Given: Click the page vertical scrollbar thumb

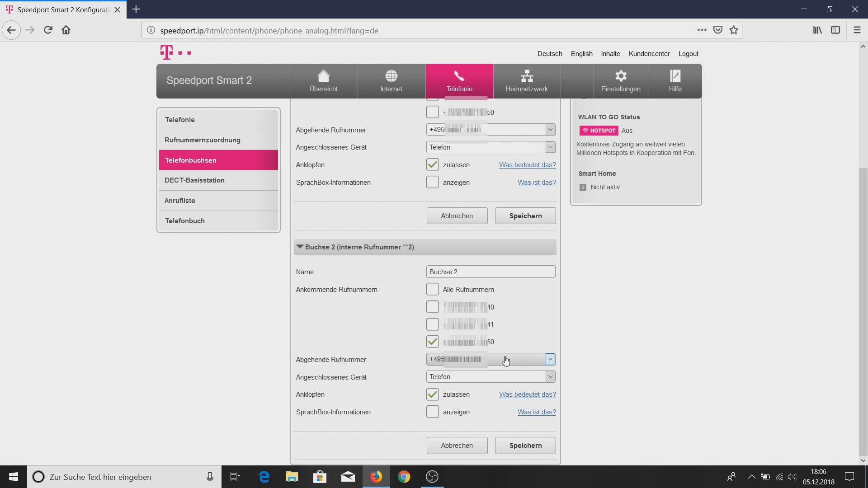Looking at the screenshot, I should pyautogui.click(x=863, y=312).
